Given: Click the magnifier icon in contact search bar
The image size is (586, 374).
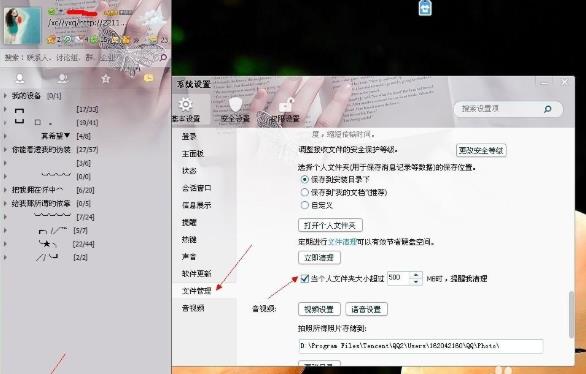Looking at the screenshot, I should pos(163,57).
